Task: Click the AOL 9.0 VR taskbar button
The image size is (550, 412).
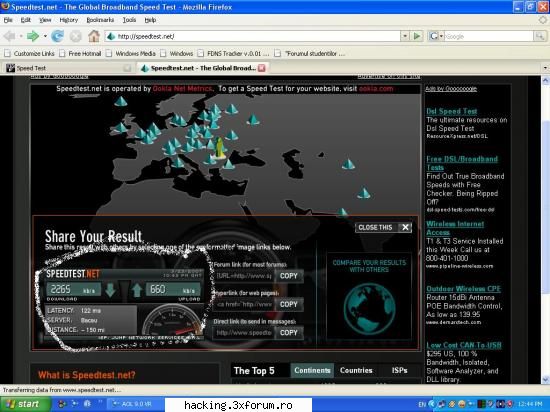Action: click(135, 404)
